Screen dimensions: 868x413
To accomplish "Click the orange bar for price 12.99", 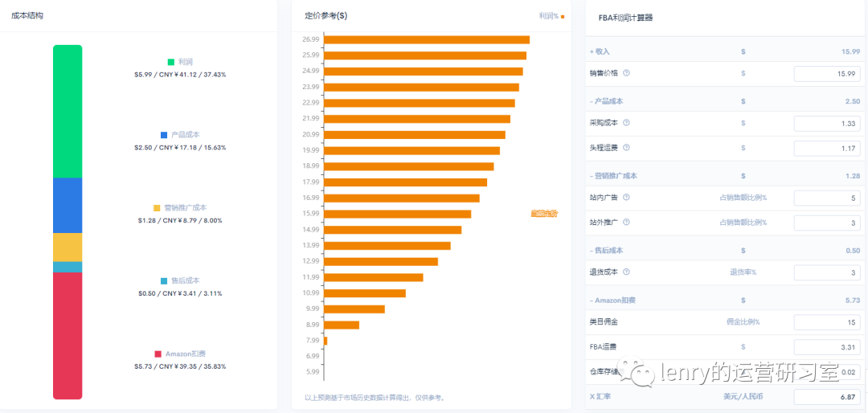I will (x=381, y=261).
